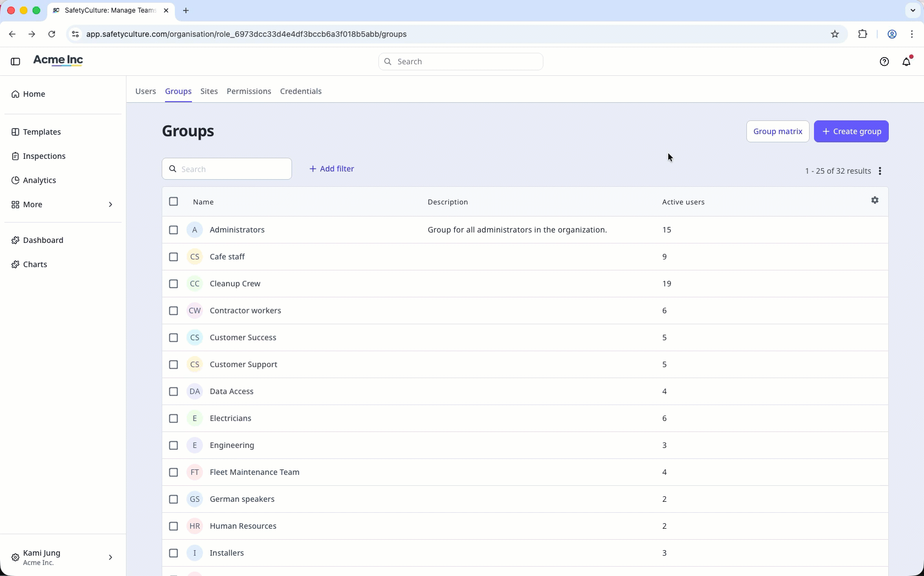The width and height of the screenshot is (924, 576).
Task: Click the Installers I avatar
Action: coord(195,553)
